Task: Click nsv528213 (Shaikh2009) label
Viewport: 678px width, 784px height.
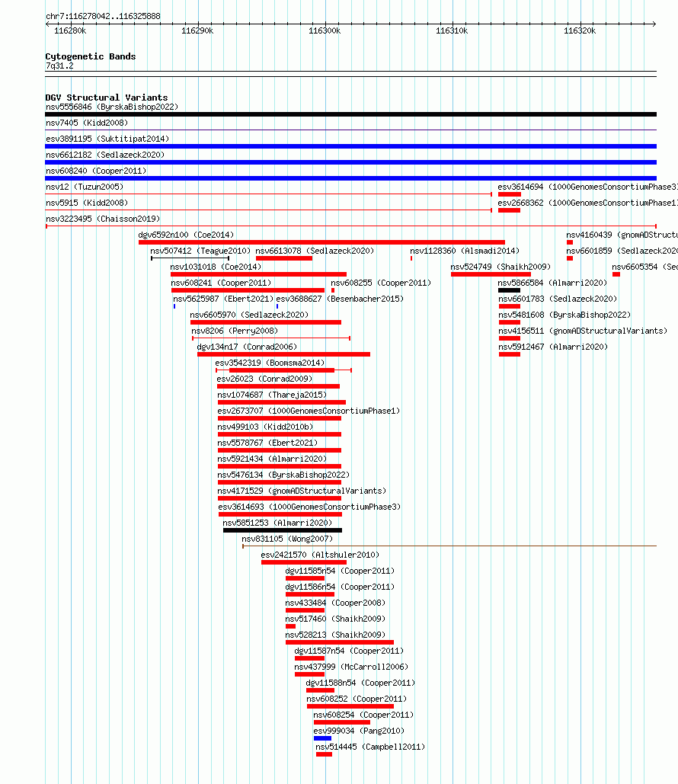Action: coord(335,635)
